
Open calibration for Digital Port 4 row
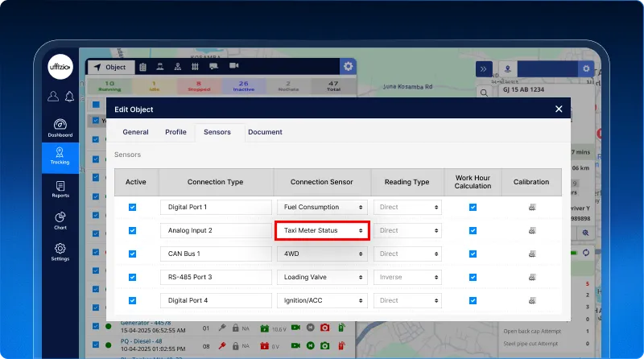(x=532, y=301)
